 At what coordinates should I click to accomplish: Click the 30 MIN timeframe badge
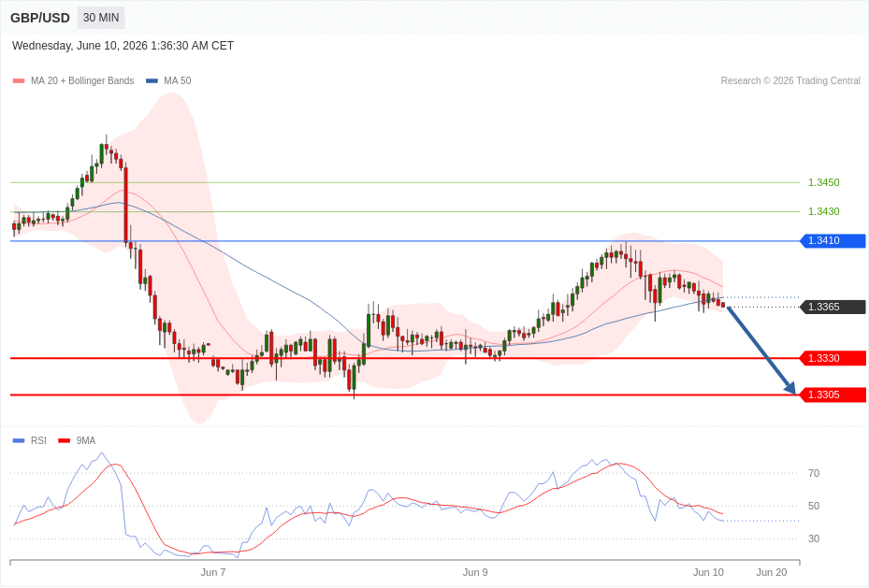pyautogui.click(x=101, y=18)
